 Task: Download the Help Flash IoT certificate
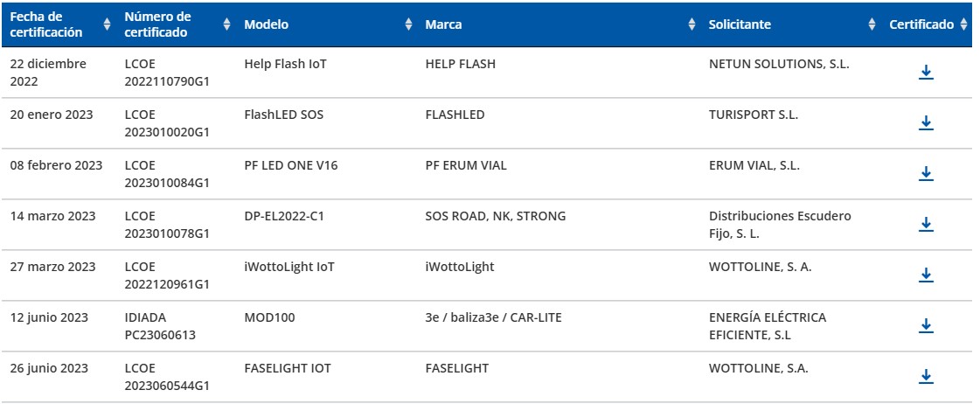point(927,73)
